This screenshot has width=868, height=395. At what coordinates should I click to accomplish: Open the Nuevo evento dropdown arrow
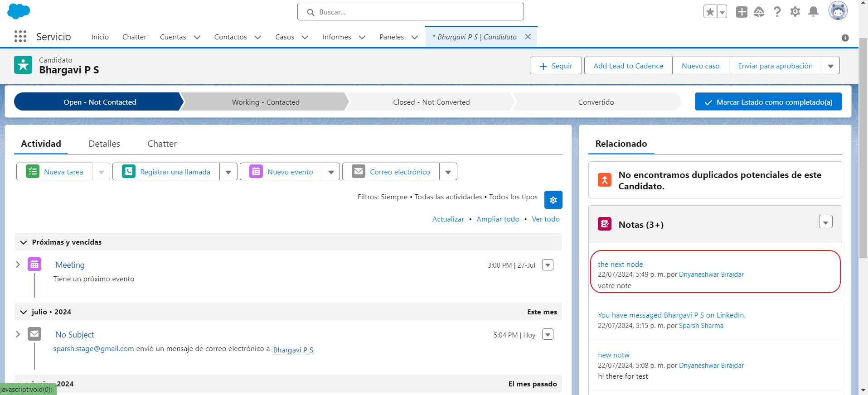[331, 172]
